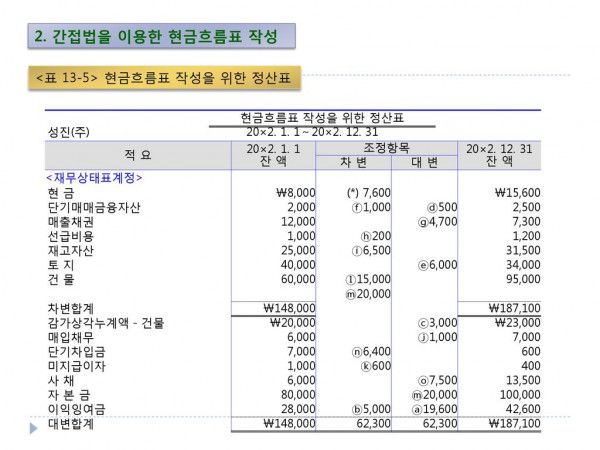Screen dimensions: 600x450
Task: Click the credit entry 'ⓓ500'
Action: (x=442, y=207)
